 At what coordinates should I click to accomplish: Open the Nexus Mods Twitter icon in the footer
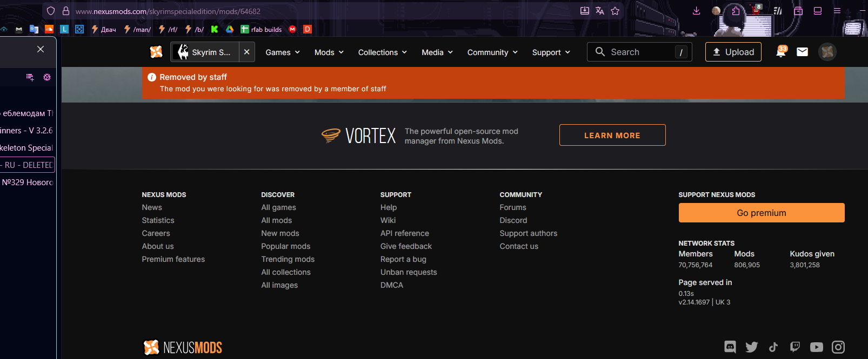click(752, 347)
